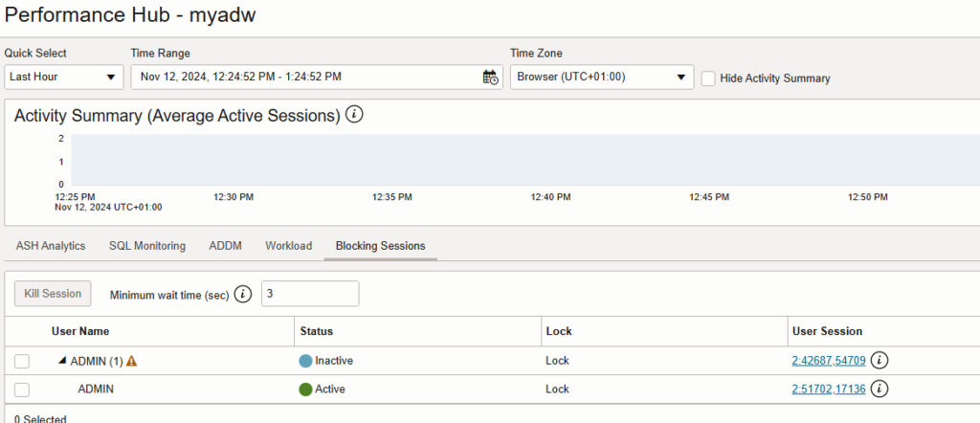The width and height of the screenshot is (980, 423).
Task: Click info icon for session 2:42687,54709
Action: [x=880, y=361]
